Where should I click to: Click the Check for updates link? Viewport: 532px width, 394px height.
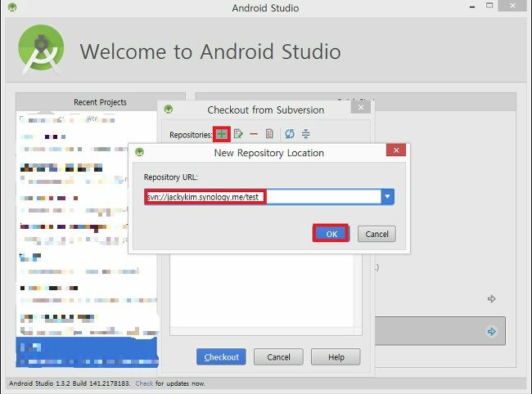click(x=144, y=383)
